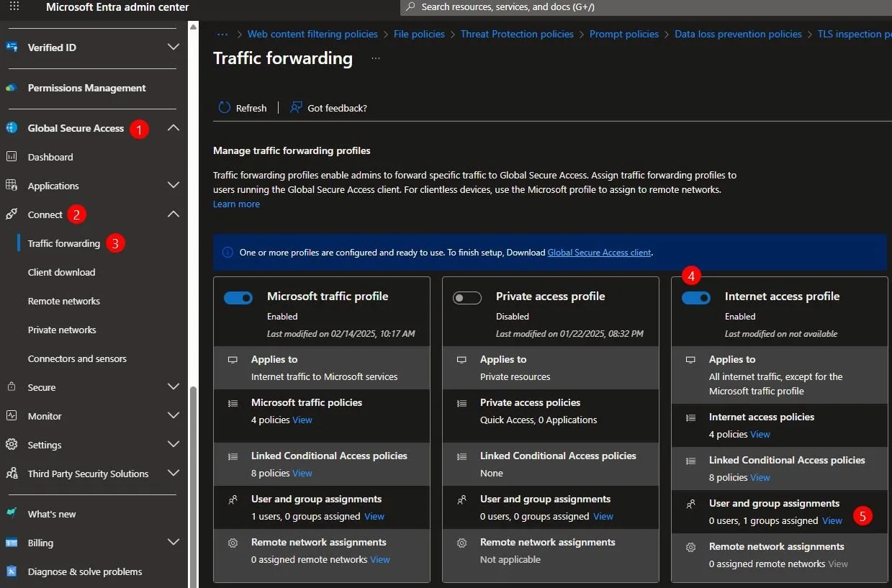Screen dimensions: 892x588
Task: Click the Permissions Management icon
Action: pos(12,88)
